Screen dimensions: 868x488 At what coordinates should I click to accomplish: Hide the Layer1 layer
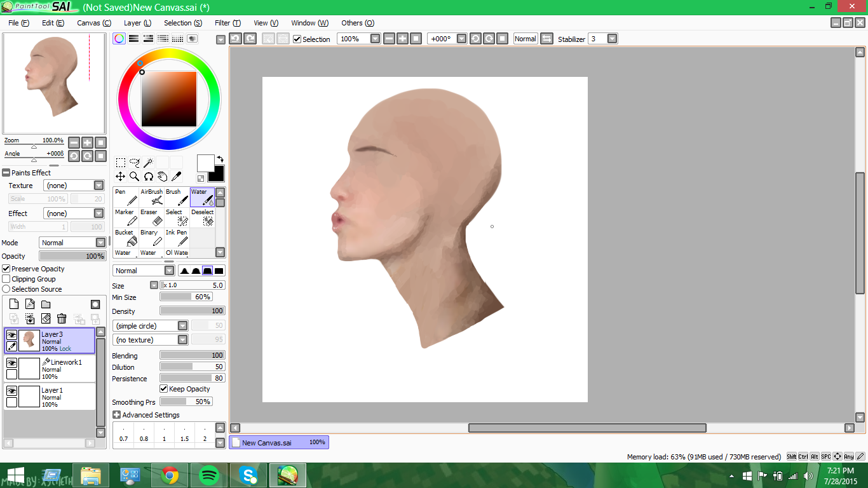(11, 391)
